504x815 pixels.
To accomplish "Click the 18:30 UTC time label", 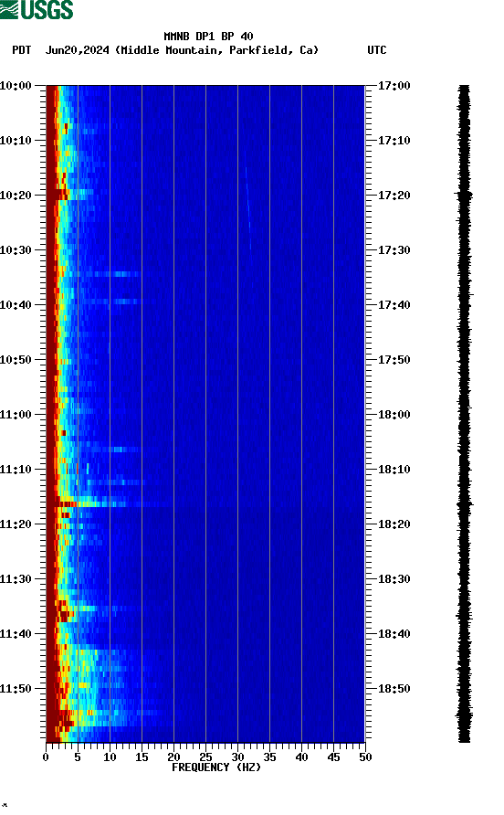I will click(394, 579).
